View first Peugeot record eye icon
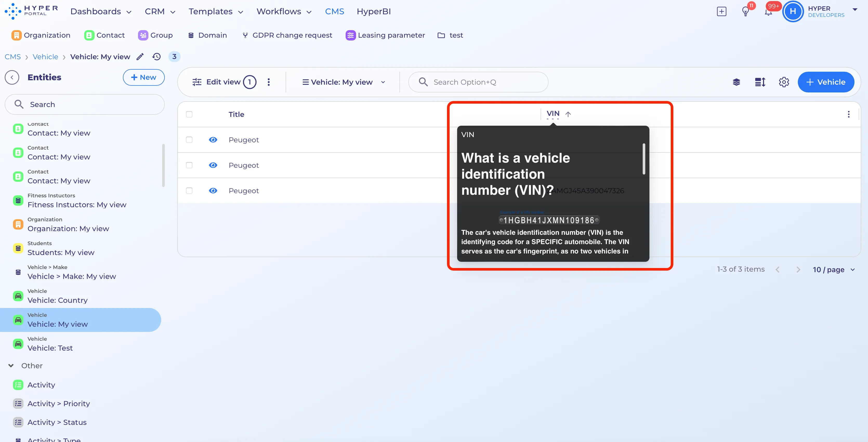 click(x=213, y=140)
